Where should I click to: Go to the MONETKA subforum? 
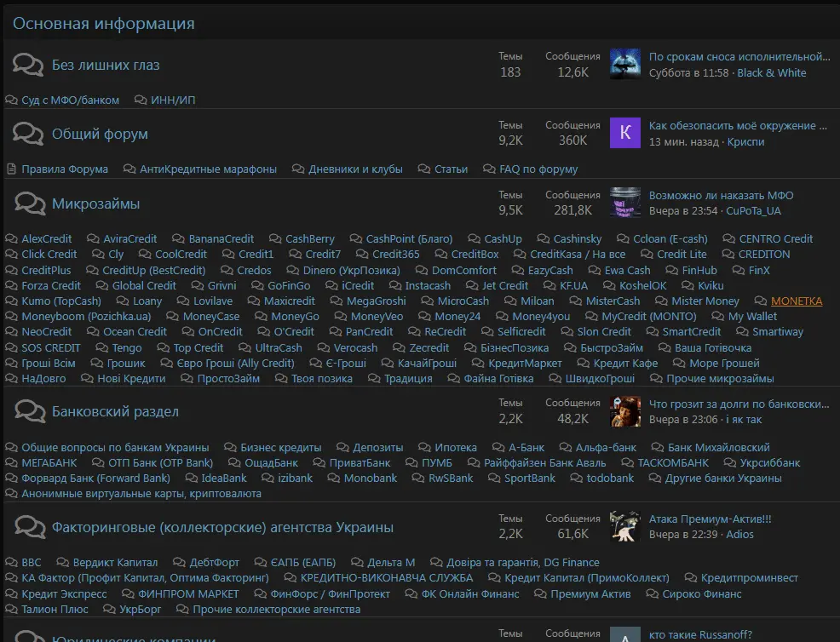[796, 301]
